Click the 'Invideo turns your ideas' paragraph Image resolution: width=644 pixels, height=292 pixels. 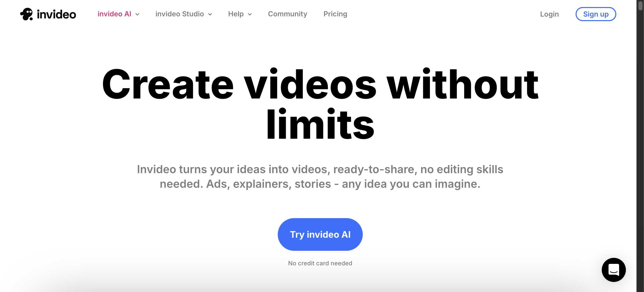[x=320, y=176]
